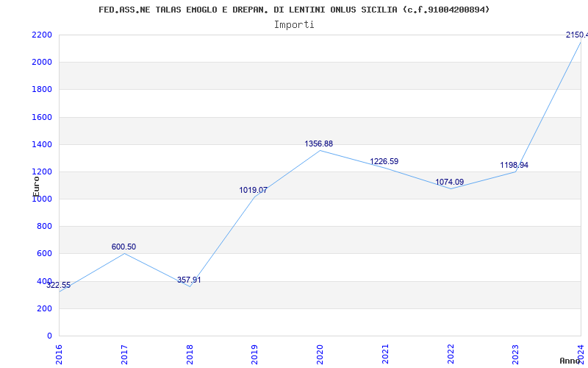Image resolution: width=588 pixels, height=368 pixels.
Task: Click the 357.91 value label at 2018
Action: [x=189, y=280]
